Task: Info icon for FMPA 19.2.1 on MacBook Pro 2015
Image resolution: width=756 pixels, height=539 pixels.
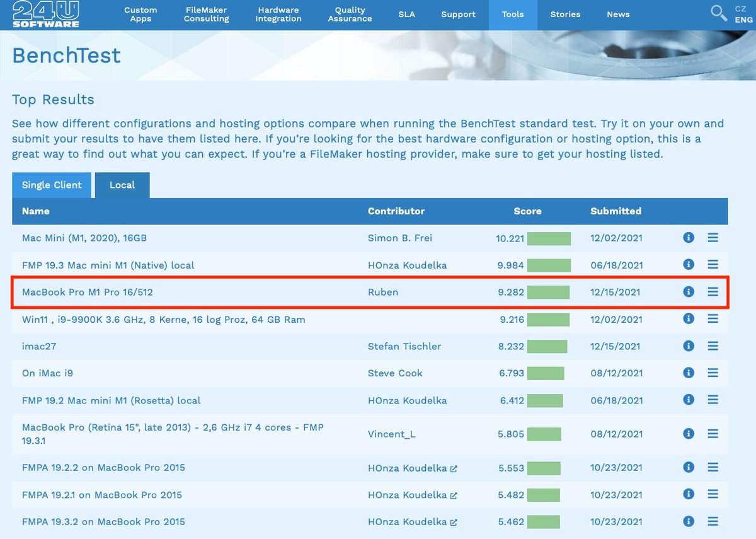Action: [x=689, y=494]
